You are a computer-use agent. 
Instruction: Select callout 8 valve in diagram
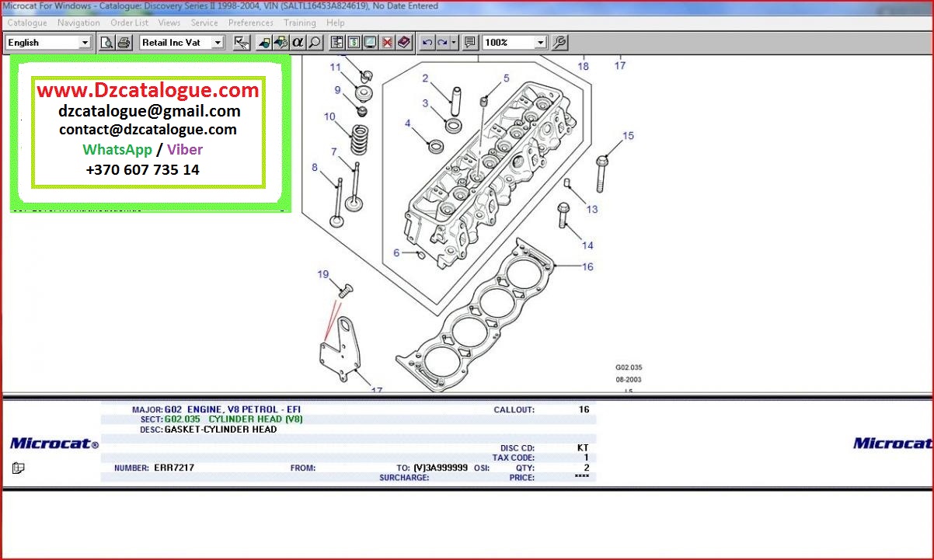point(315,167)
